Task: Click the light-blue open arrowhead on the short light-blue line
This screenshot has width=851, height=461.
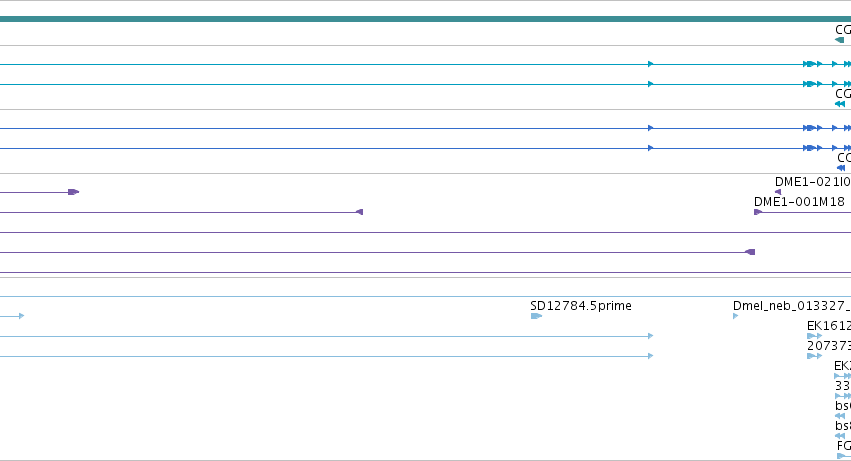Action: pyautogui.click(x=21, y=316)
